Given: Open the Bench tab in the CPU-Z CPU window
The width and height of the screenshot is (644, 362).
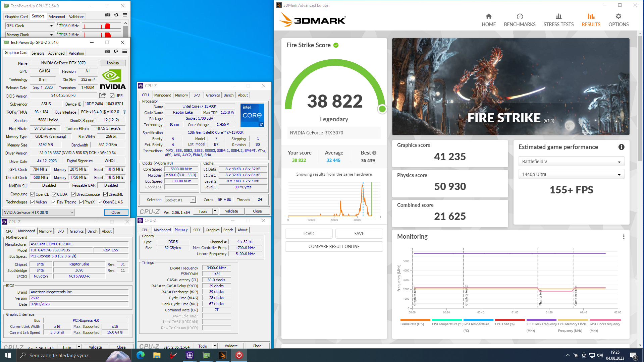Looking at the screenshot, I should pos(228,95).
